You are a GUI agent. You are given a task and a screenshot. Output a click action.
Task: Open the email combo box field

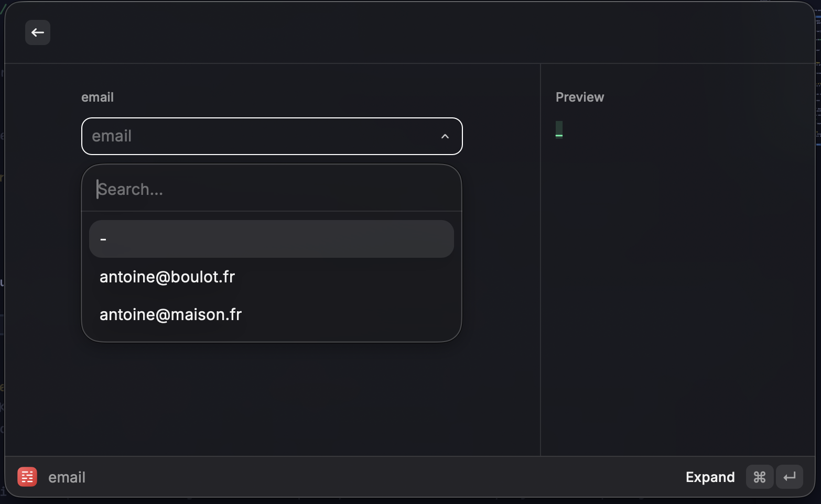coord(262,136)
